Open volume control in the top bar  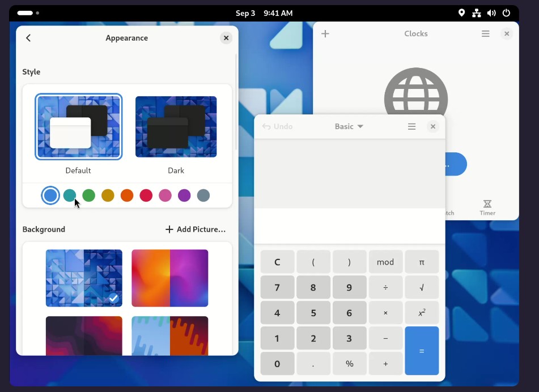pos(491,12)
